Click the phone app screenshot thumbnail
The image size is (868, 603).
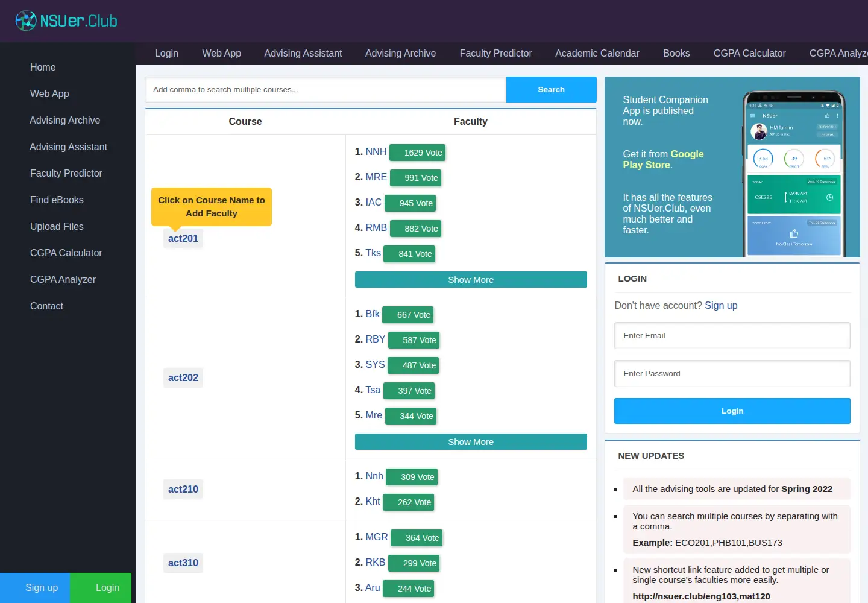794,174
